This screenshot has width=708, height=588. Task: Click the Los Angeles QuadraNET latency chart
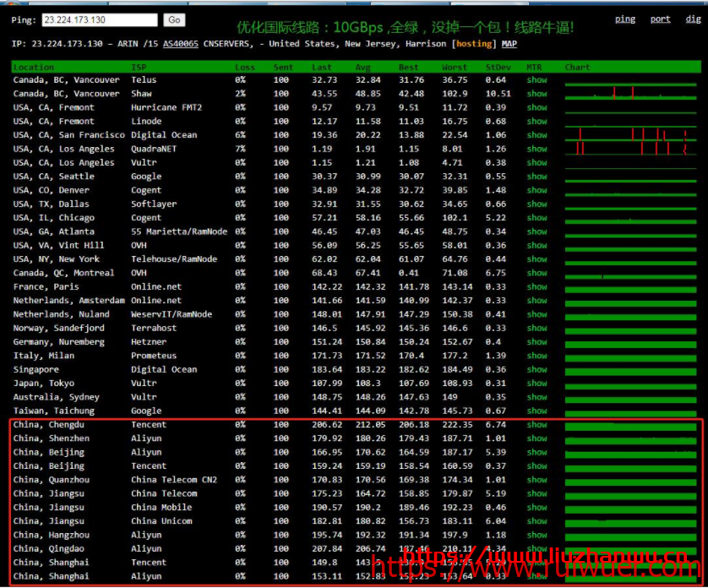coord(630,150)
